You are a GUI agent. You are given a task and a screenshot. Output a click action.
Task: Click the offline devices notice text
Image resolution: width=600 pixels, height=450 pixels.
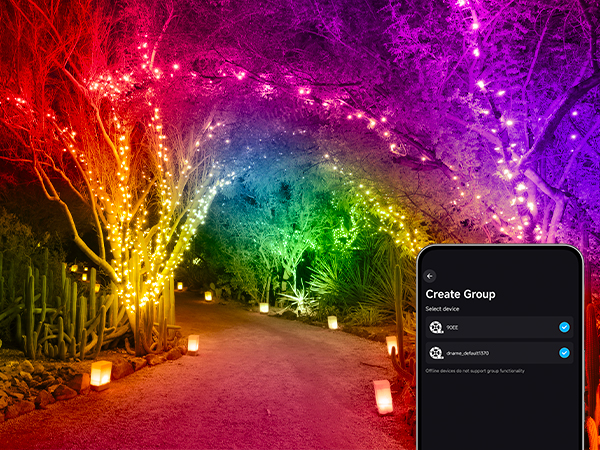475,371
